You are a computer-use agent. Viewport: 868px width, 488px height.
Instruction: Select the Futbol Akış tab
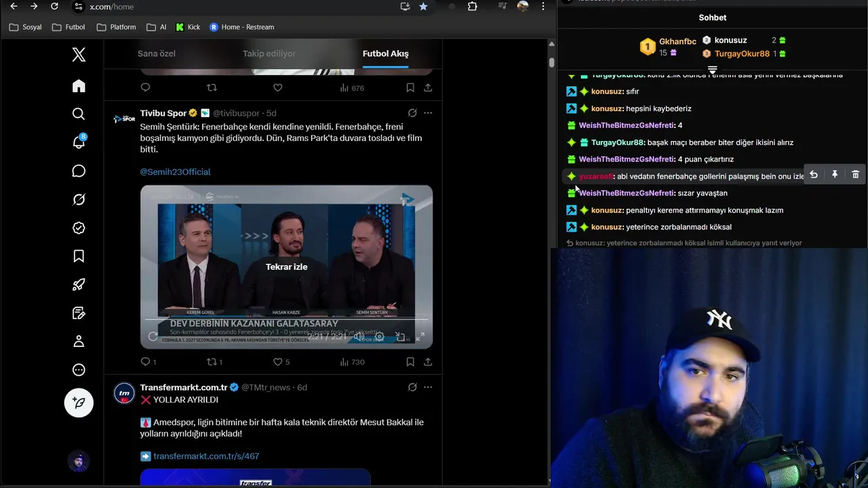tap(385, 54)
